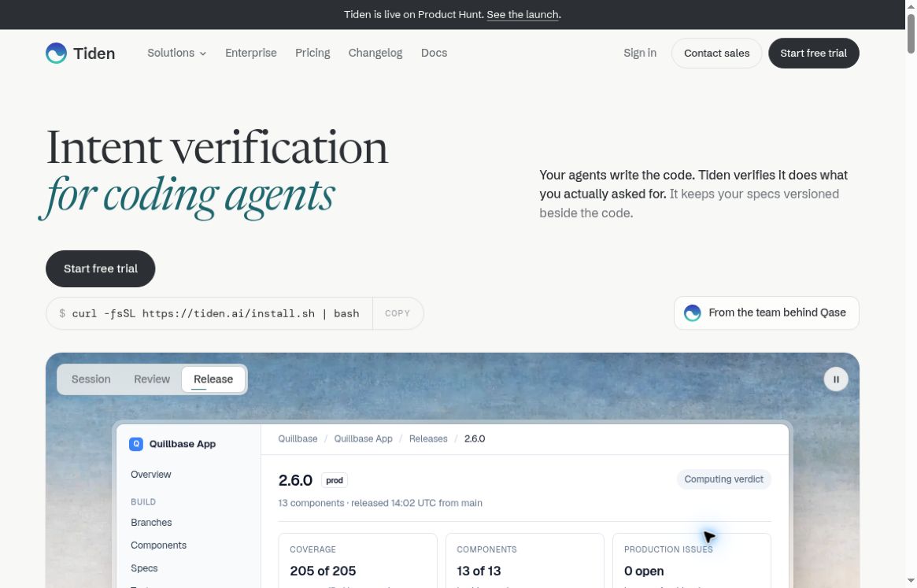This screenshot has height=588, width=917.
Task: Open Specs in the sidebar
Action: pyautogui.click(x=144, y=568)
